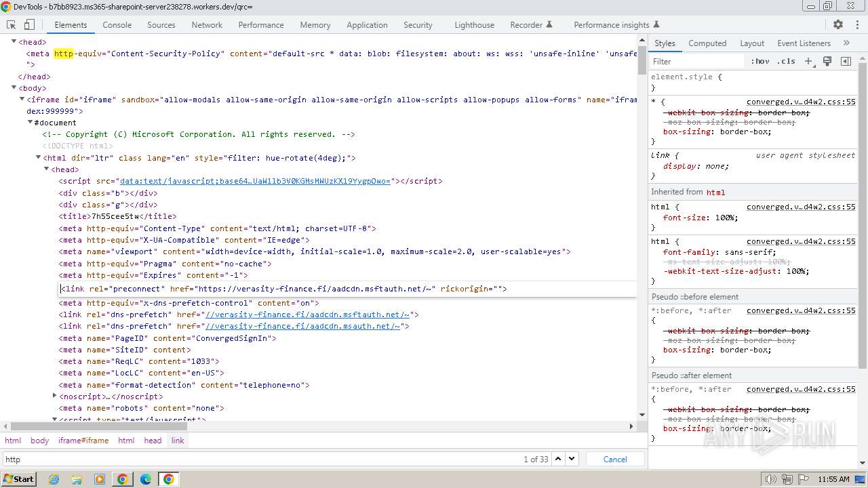Toggle the rendering emulations brush icon

point(827,61)
